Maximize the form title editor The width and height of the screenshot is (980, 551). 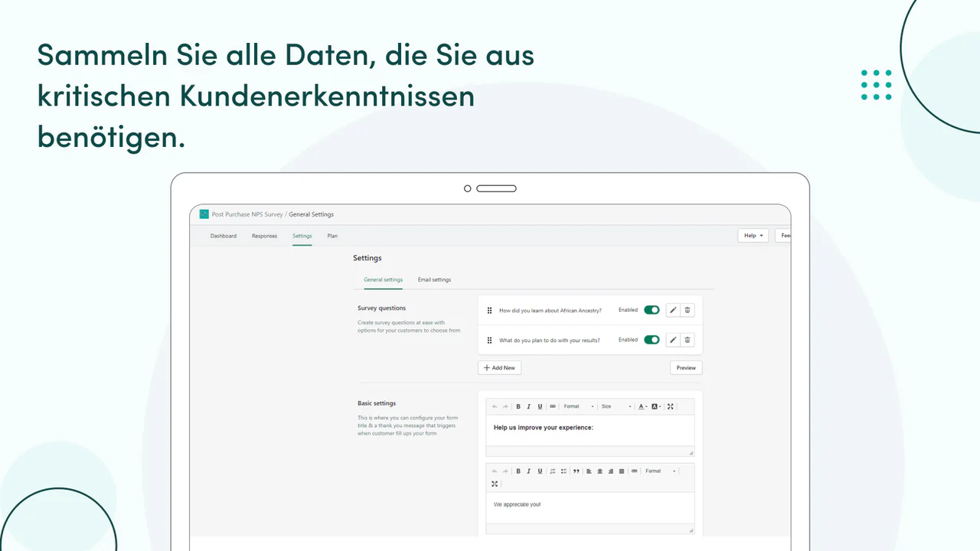(671, 406)
